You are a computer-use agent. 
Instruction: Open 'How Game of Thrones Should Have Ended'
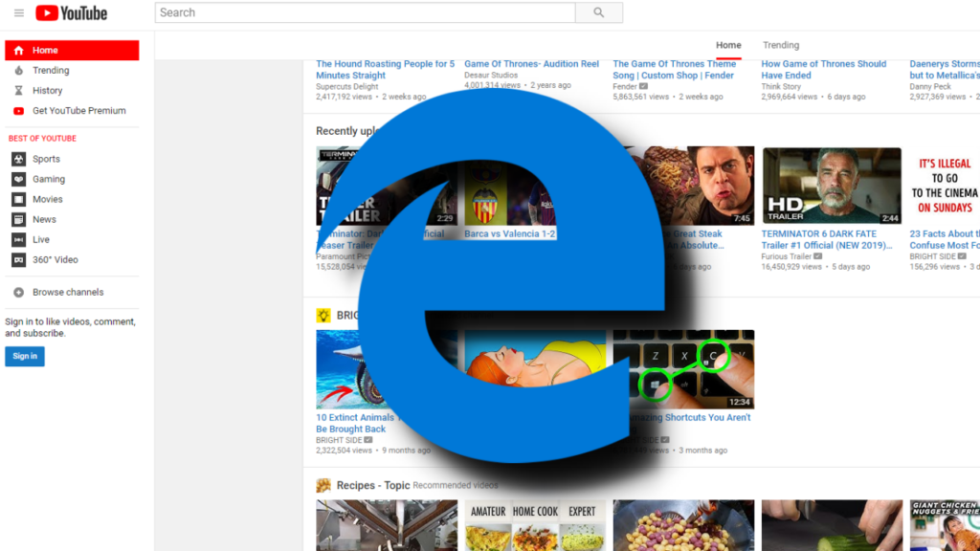[824, 69]
